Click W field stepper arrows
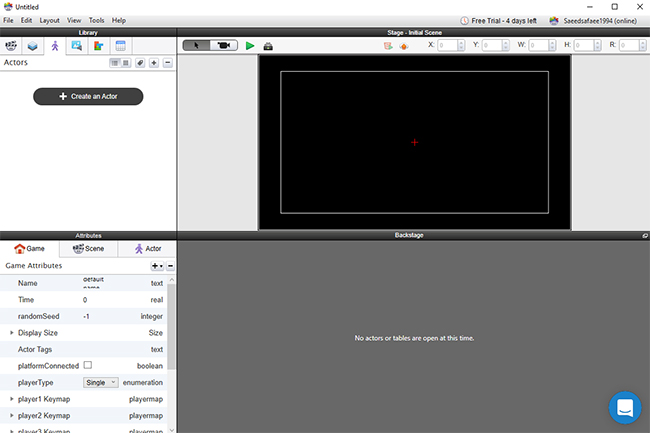Viewport: 650px width, 433px height. (x=552, y=45)
